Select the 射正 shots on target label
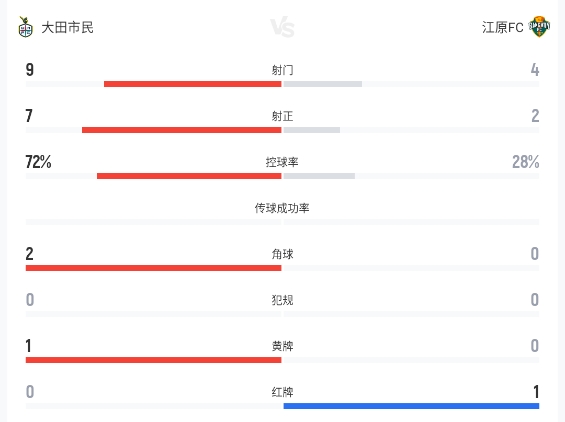565x422 pixels. (282, 116)
